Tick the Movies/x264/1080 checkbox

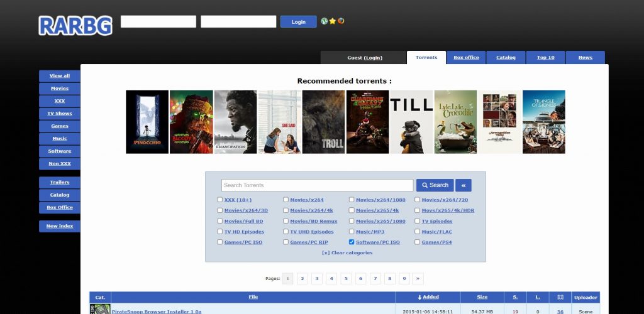click(352, 200)
